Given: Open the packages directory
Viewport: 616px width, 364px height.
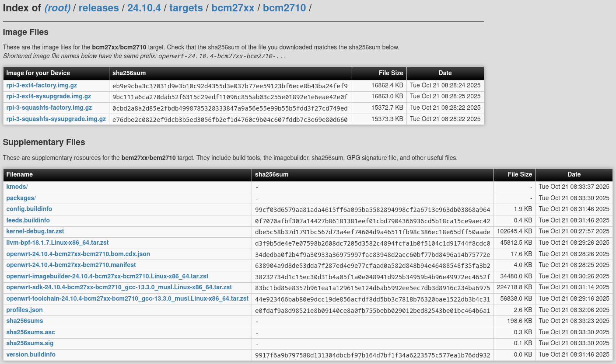Looking at the screenshot, I should (x=20, y=198).
